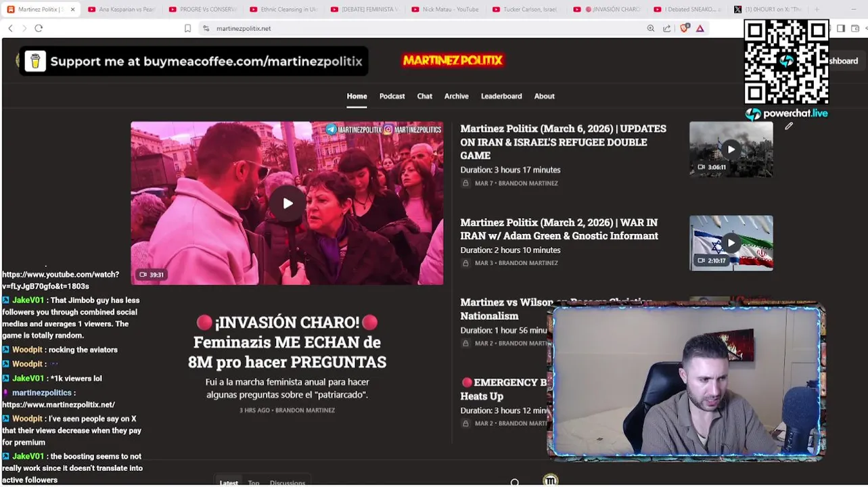Click the browser forward arrow
868x487 pixels.
click(x=24, y=28)
